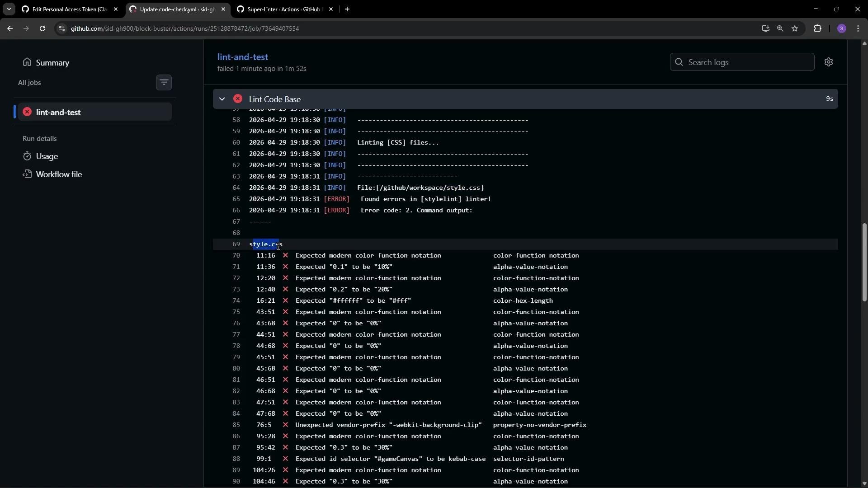Screen dimensions: 868x488
Task: Open the log settings gear menu
Action: [828, 62]
